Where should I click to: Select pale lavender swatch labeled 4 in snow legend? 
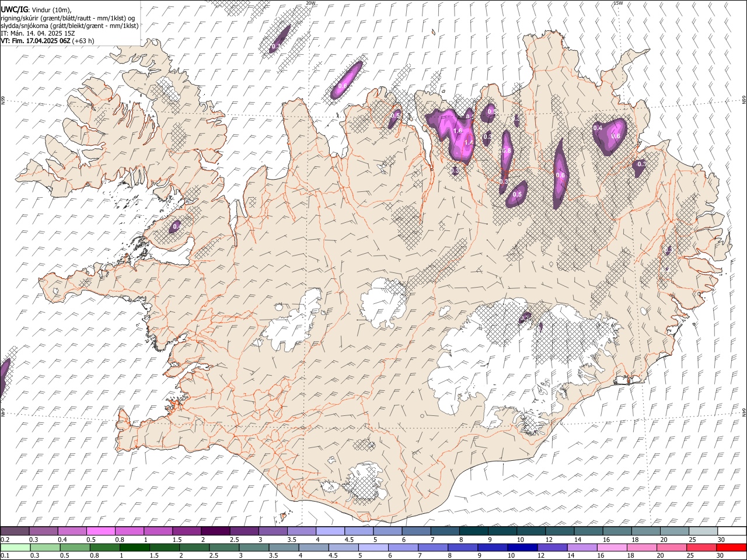point(330,531)
